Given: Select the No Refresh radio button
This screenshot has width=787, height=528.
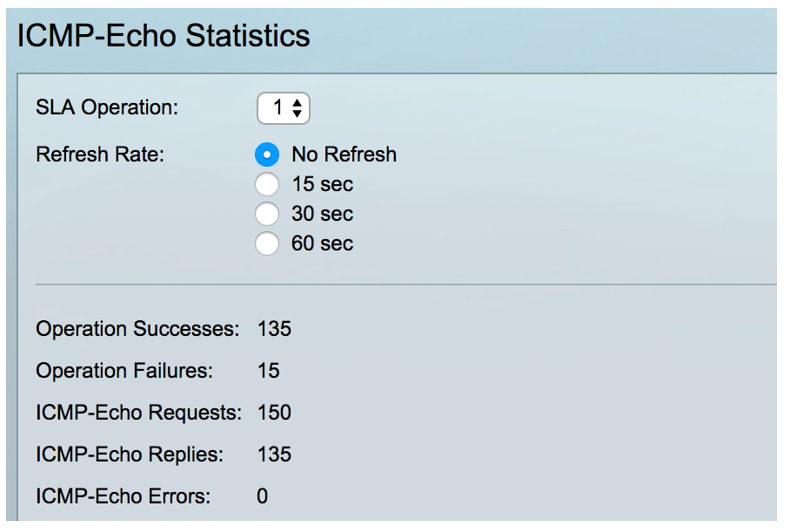Looking at the screenshot, I should pos(268,155).
